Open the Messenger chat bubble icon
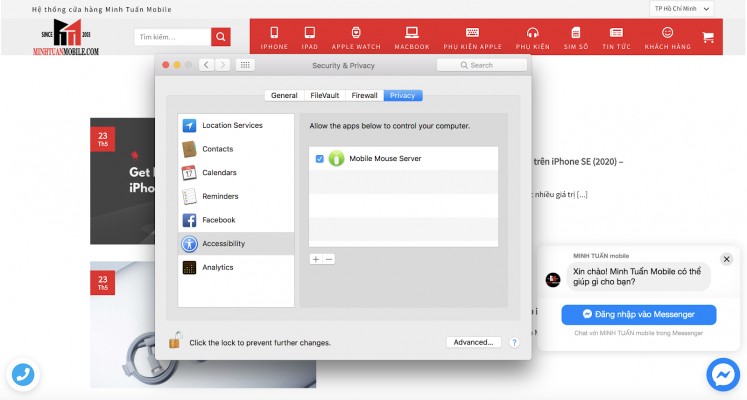Image resolution: width=747 pixels, height=400 pixels. [x=722, y=375]
